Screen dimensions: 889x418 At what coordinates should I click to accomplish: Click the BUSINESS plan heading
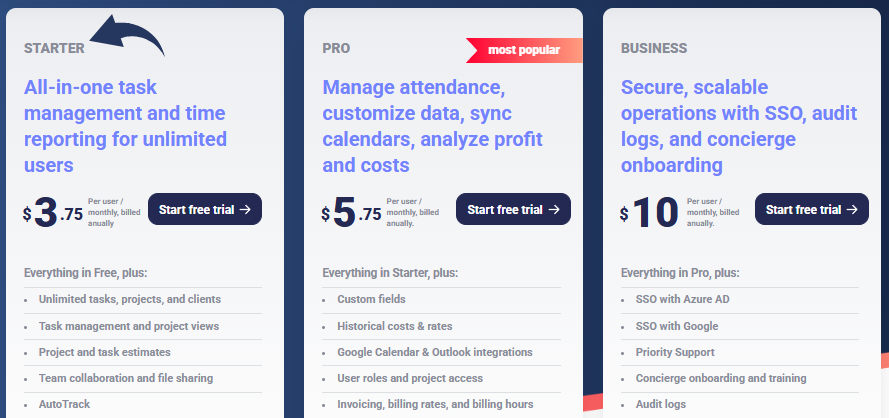click(654, 47)
